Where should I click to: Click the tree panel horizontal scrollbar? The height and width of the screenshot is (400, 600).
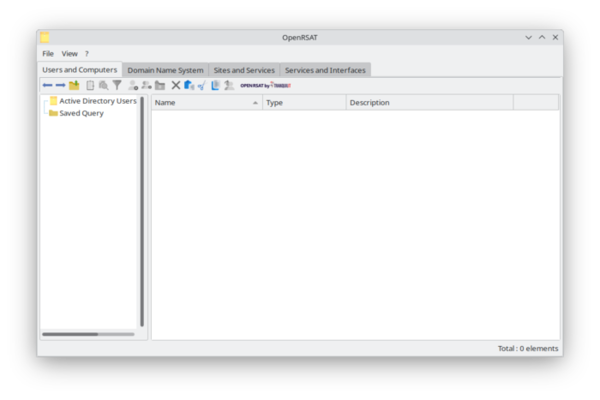click(88, 334)
